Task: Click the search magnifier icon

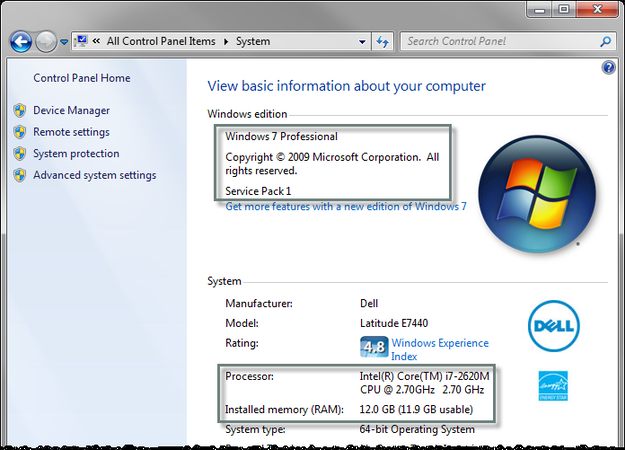Action: [x=606, y=41]
